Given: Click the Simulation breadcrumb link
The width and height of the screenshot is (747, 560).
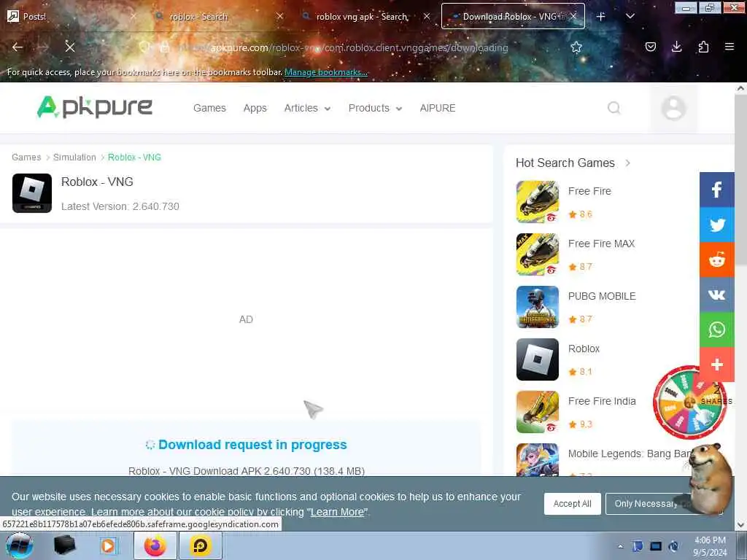Looking at the screenshot, I should (74, 157).
